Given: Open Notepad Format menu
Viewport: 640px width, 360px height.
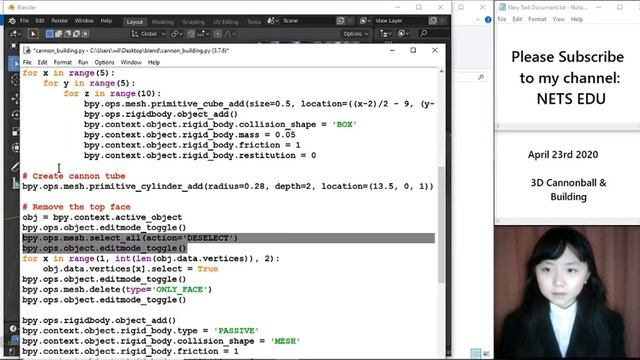Looking at the screenshot, I should 537,19.
